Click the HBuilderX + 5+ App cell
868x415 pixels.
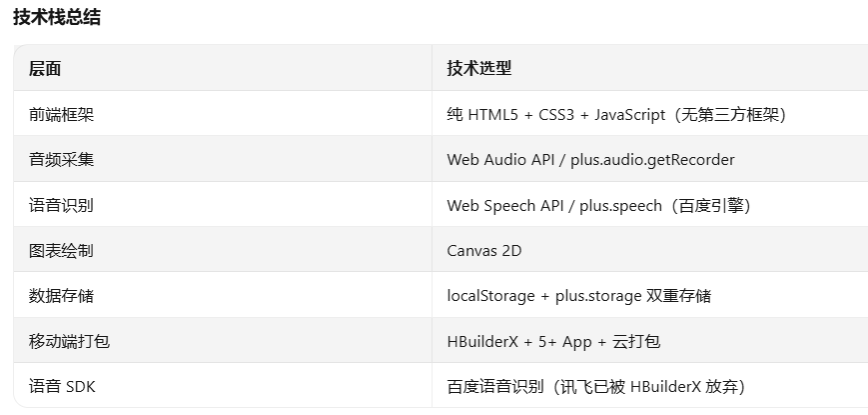pos(553,341)
